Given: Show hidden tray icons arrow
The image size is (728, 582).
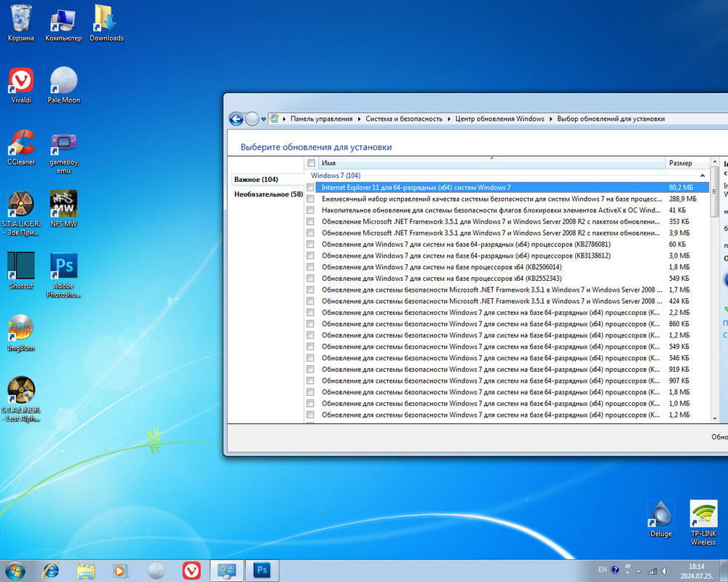Looking at the screenshot, I should (638, 571).
